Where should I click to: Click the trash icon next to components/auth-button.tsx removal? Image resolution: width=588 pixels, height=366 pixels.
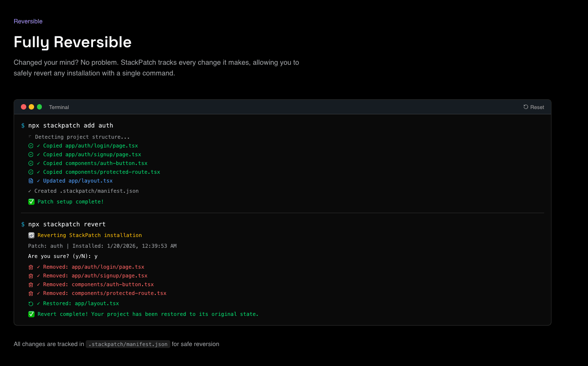[x=31, y=284]
